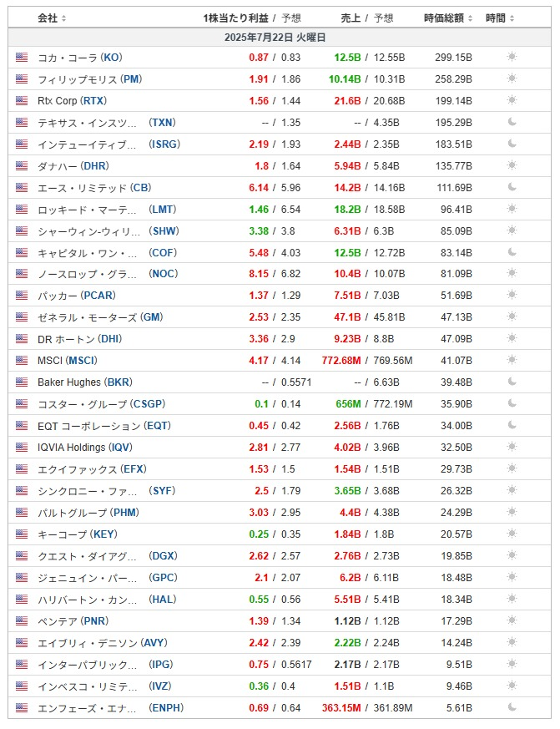
Task: Select the 2025年7月22日 date header row
Action: click(x=280, y=38)
